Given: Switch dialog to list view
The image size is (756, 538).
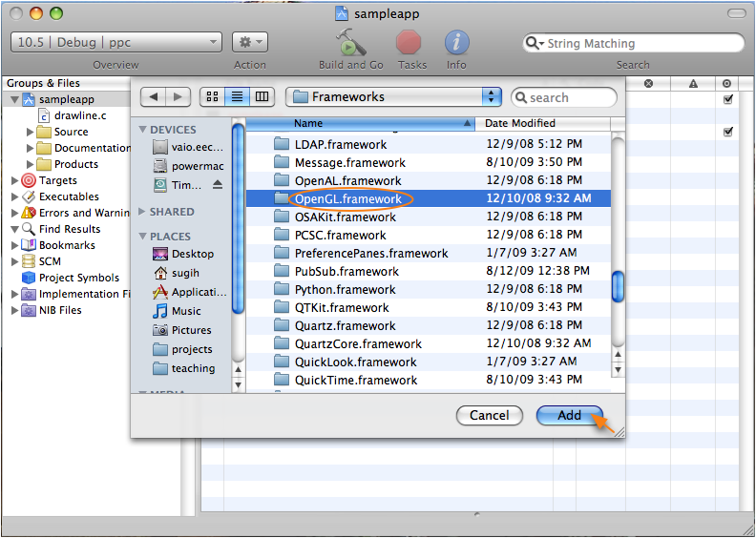Looking at the screenshot, I should [238, 96].
